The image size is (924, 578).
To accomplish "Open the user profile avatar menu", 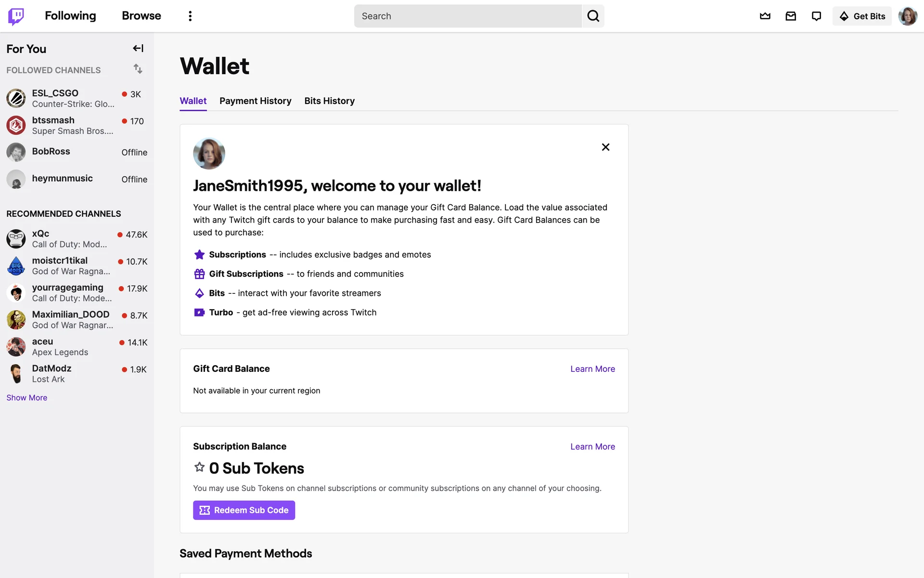I will pos(908,16).
